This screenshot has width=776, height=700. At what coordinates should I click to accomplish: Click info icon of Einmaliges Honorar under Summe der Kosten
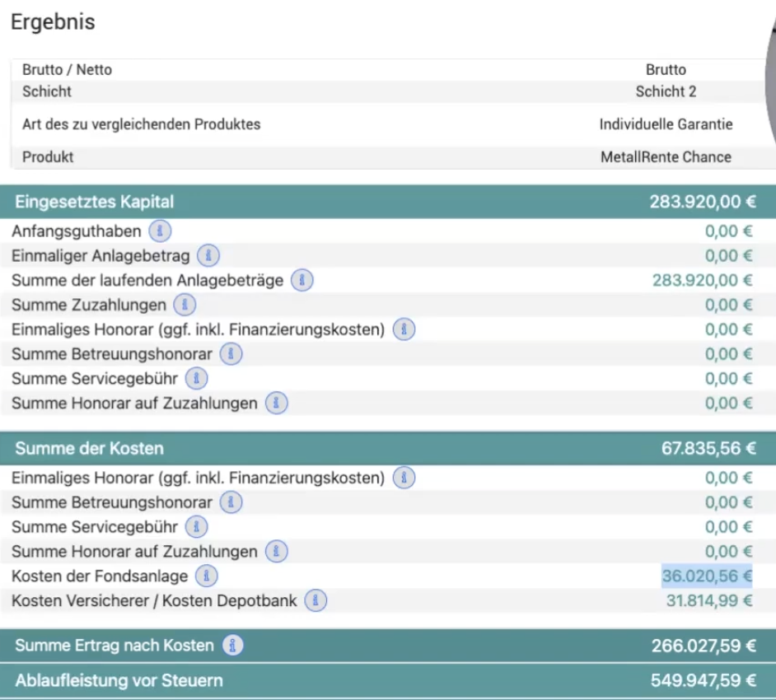pyautogui.click(x=404, y=478)
